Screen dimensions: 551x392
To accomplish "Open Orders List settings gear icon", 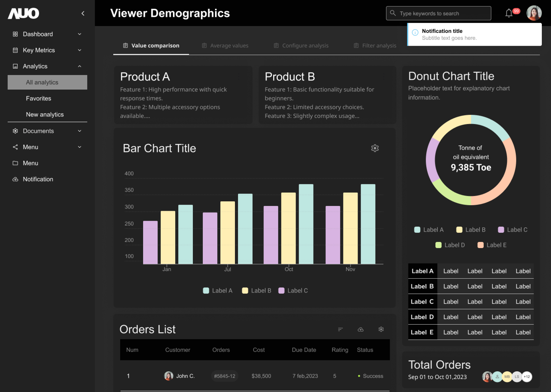I will 381,329.
